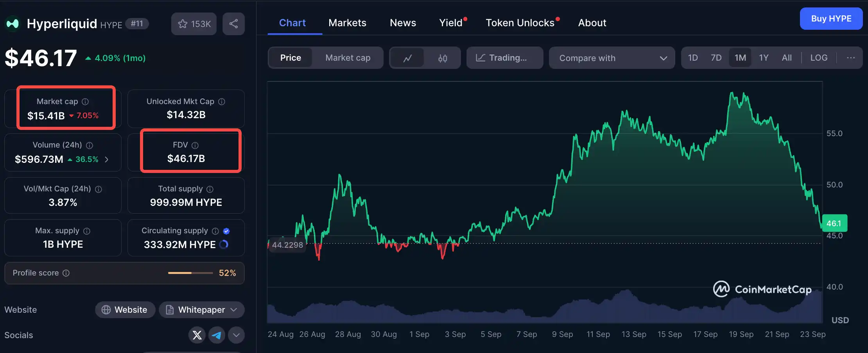This screenshot has width=868, height=353.
Task: Open the Compare with dropdown
Action: (612, 58)
